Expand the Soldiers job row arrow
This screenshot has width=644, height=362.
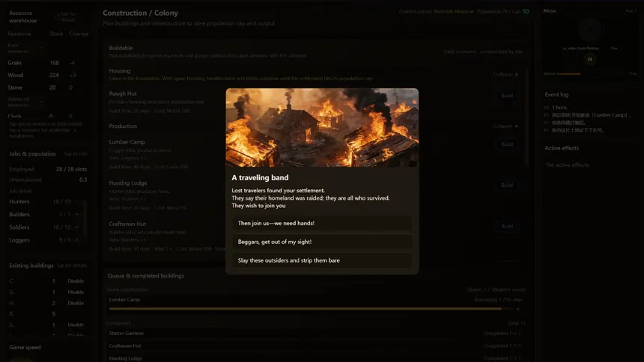pos(76,227)
